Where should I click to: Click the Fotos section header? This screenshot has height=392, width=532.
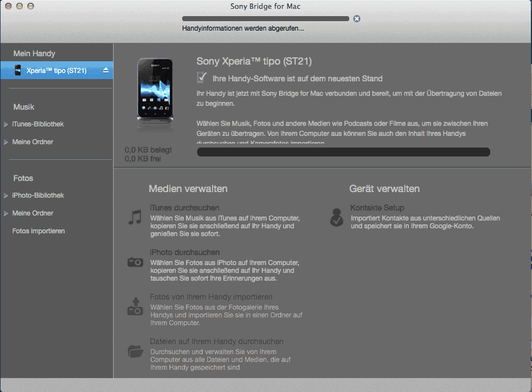click(x=23, y=178)
